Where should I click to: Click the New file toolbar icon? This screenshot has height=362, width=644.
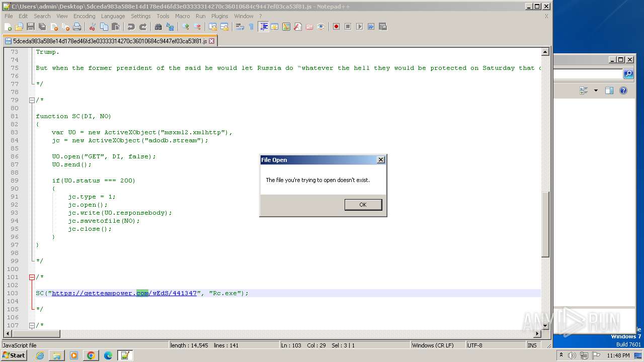click(8, 27)
